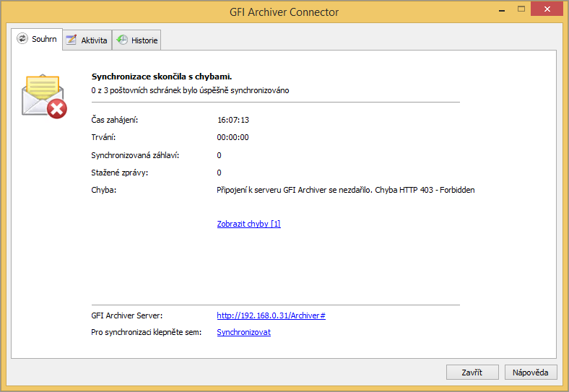Minimize the GFI Archiver Connector window
569x392 pixels.
tap(502, 10)
